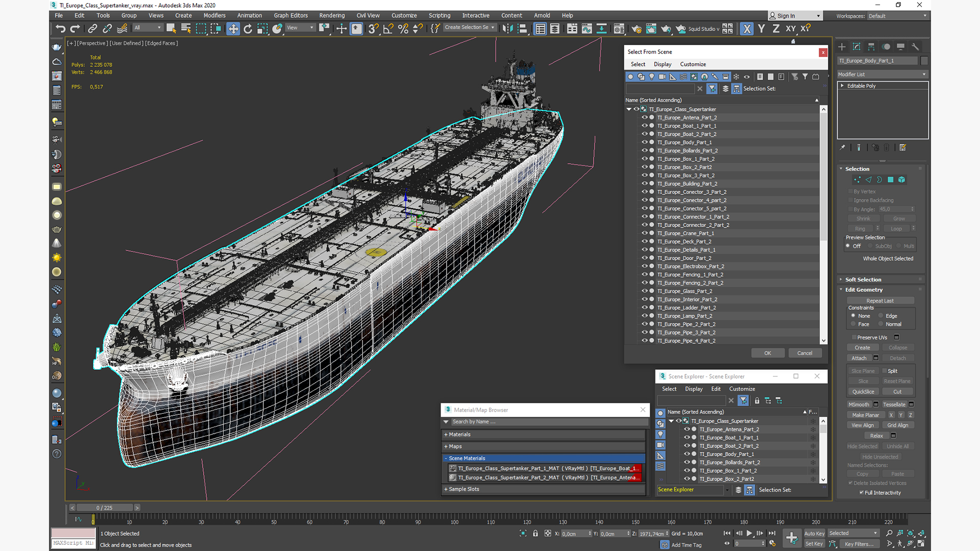This screenshot has height=551, width=980.
Task: Toggle Display Lights filter in Select From Scene
Action: 652,77
